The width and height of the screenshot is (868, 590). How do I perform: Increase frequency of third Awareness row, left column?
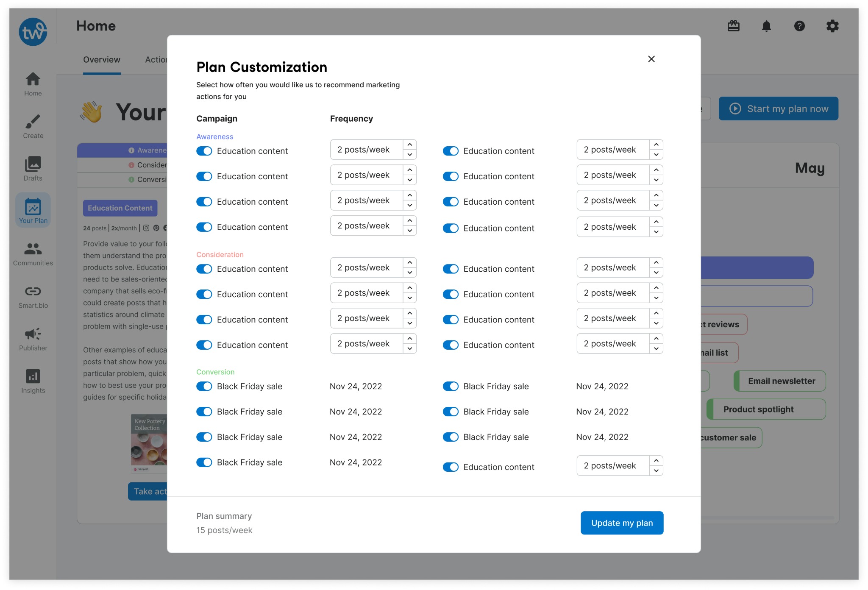click(410, 195)
